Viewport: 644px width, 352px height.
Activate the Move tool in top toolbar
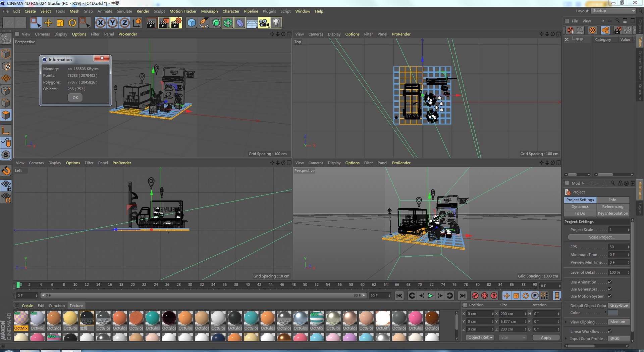point(48,23)
